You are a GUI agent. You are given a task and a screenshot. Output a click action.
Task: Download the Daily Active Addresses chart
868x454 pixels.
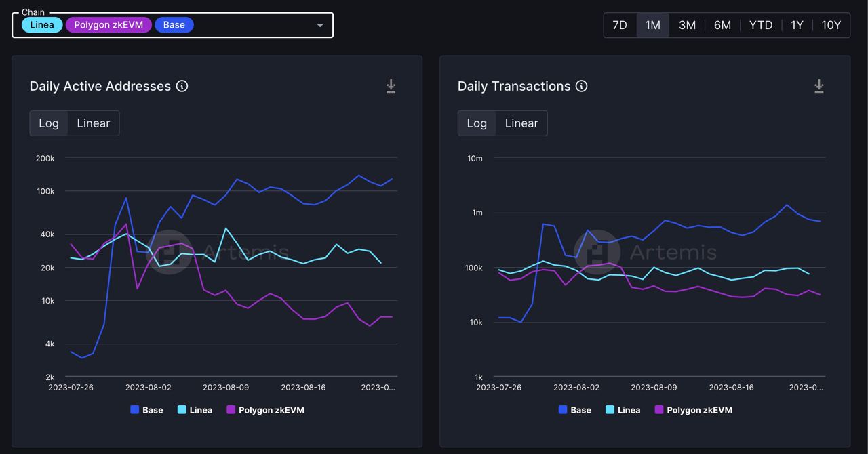tap(391, 86)
